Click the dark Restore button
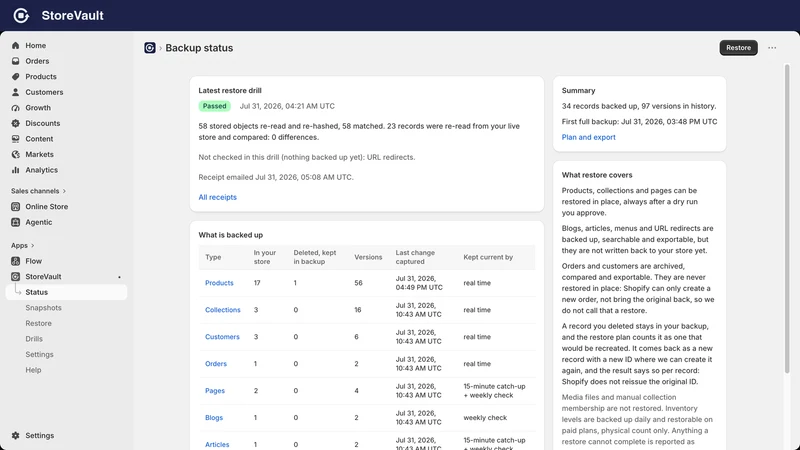Screen dimensions: 800x450 [738, 47]
